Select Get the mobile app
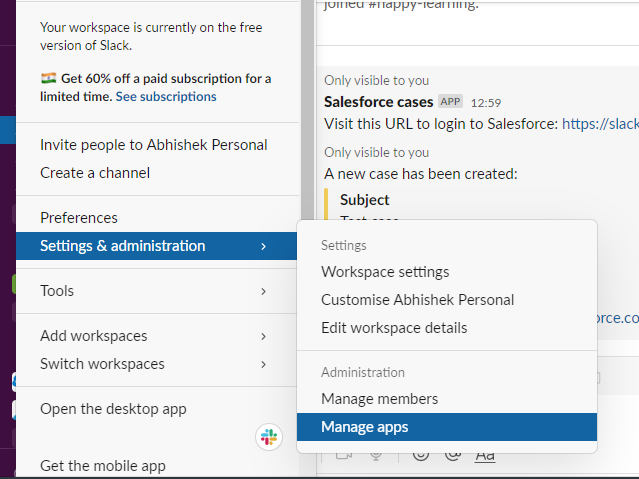 click(158, 466)
